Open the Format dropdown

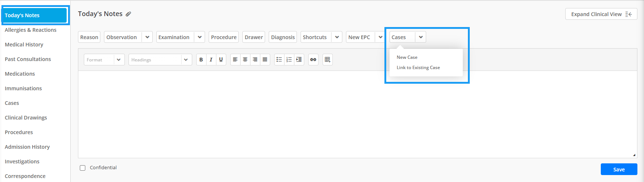tap(104, 60)
